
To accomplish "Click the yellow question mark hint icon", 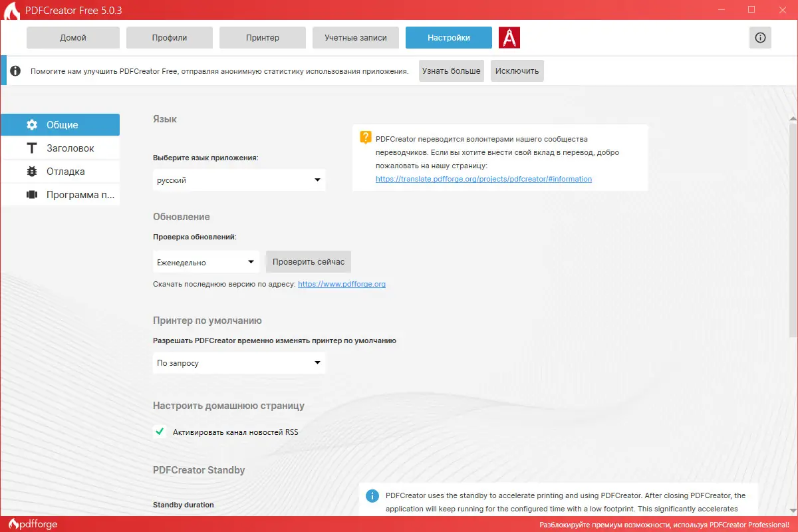I will (x=366, y=138).
